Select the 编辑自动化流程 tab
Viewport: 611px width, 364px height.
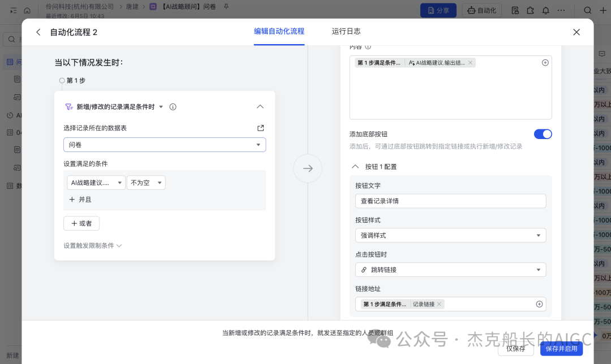[279, 31]
